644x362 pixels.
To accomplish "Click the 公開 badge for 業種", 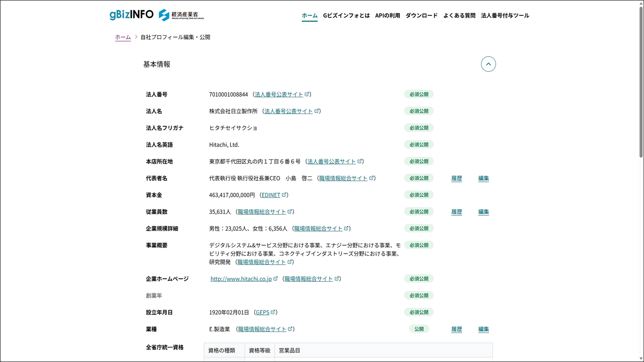I will click(419, 329).
